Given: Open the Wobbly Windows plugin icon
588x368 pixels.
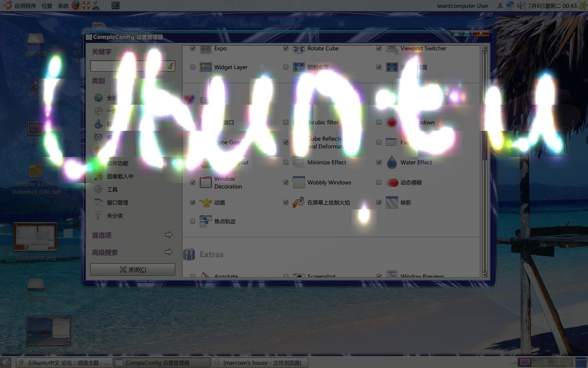Looking at the screenshot, I should point(299,182).
